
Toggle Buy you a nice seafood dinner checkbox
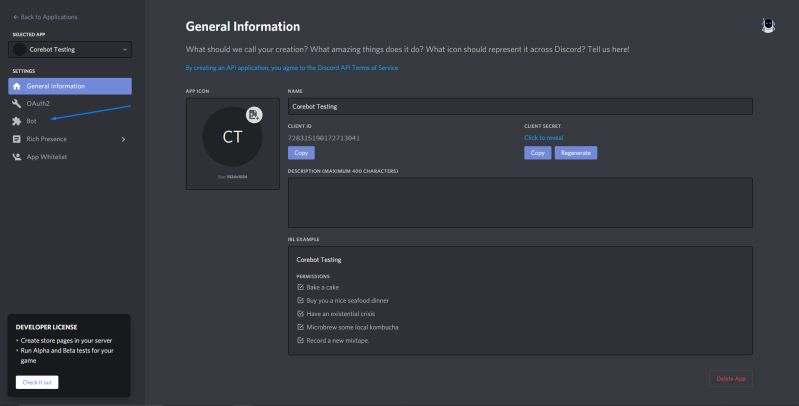(x=300, y=301)
